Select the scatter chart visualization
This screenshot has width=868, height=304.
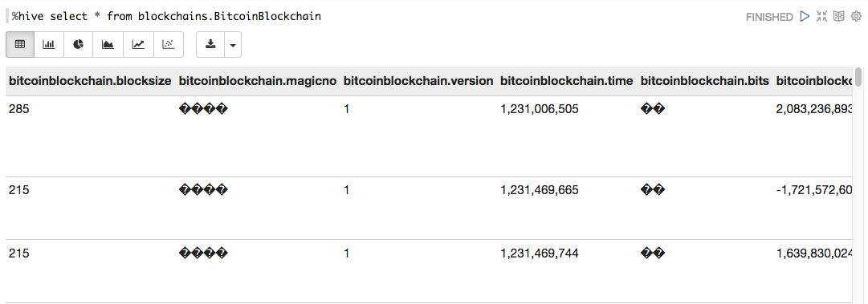(x=169, y=45)
